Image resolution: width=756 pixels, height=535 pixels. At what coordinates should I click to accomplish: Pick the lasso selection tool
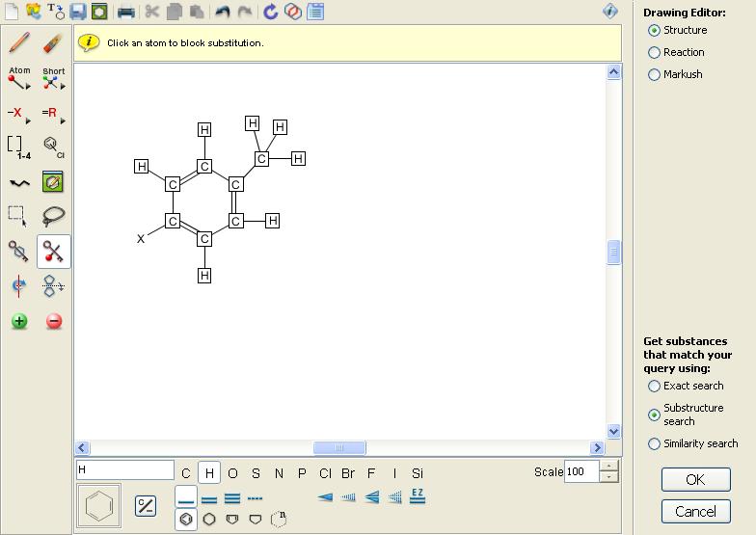pos(53,216)
